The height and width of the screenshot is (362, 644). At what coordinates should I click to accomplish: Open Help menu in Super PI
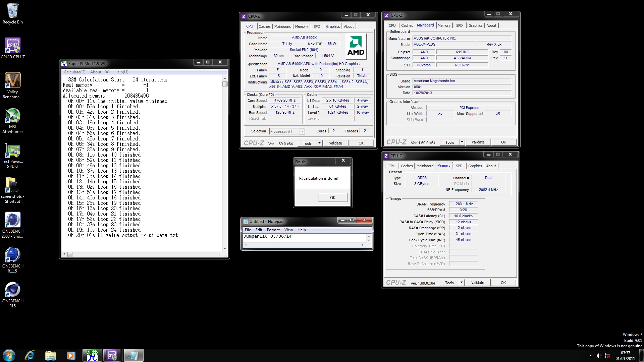[121, 72]
